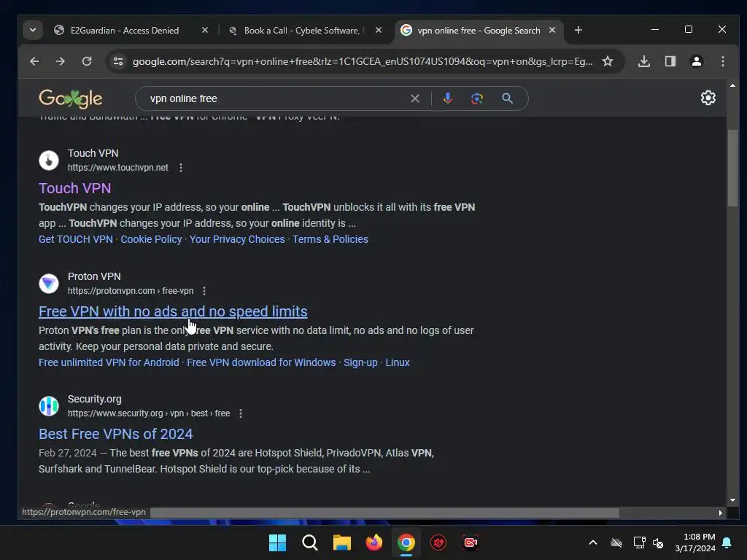
Task: Open the notification bell in the taskbar
Action: (x=727, y=542)
